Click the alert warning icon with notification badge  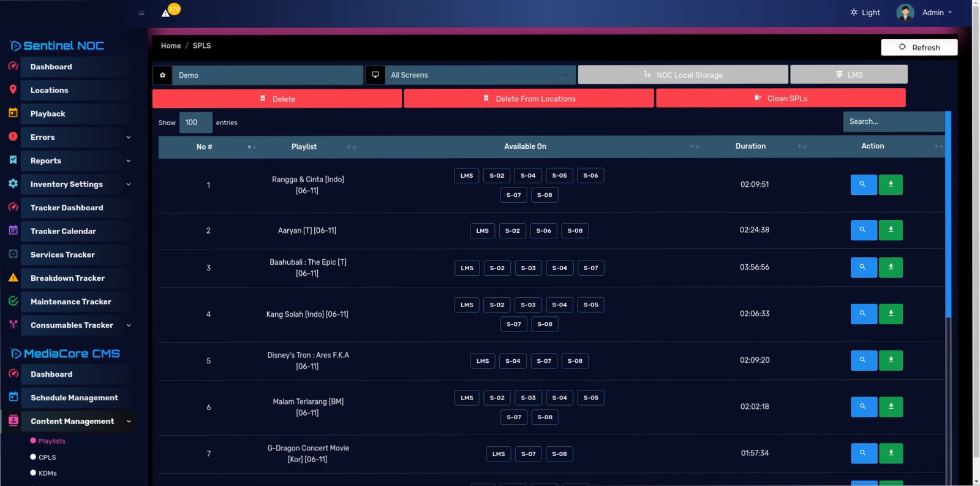click(166, 12)
